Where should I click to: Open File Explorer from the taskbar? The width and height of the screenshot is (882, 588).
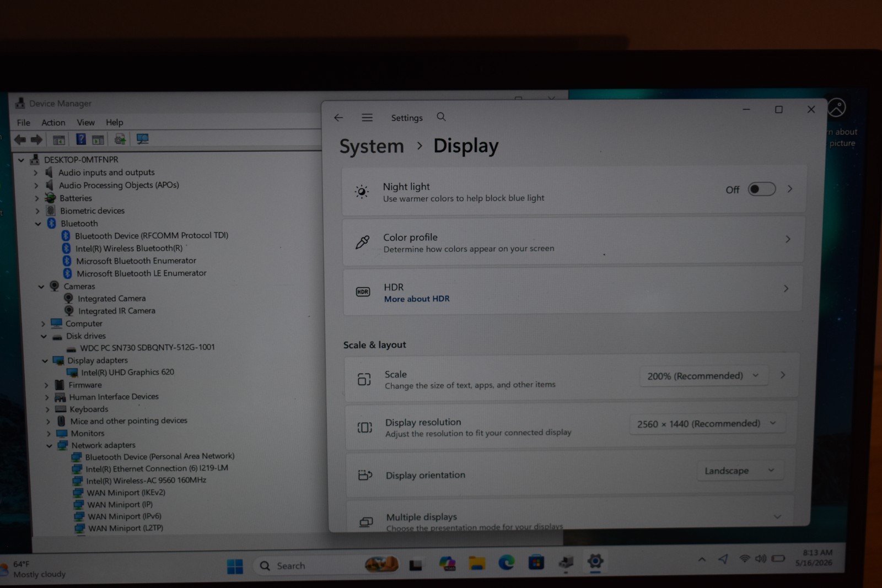pyautogui.click(x=477, y=563)
